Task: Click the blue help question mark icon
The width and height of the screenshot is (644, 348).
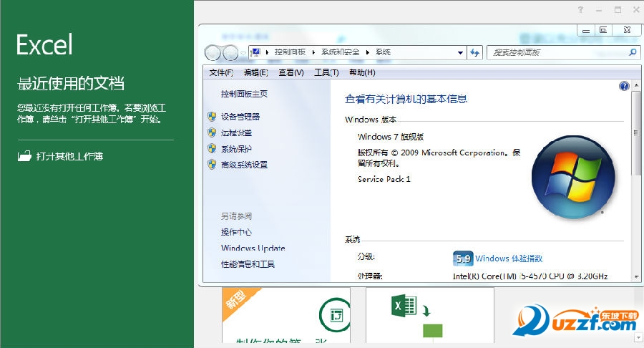Action: [x=624, y=86]
